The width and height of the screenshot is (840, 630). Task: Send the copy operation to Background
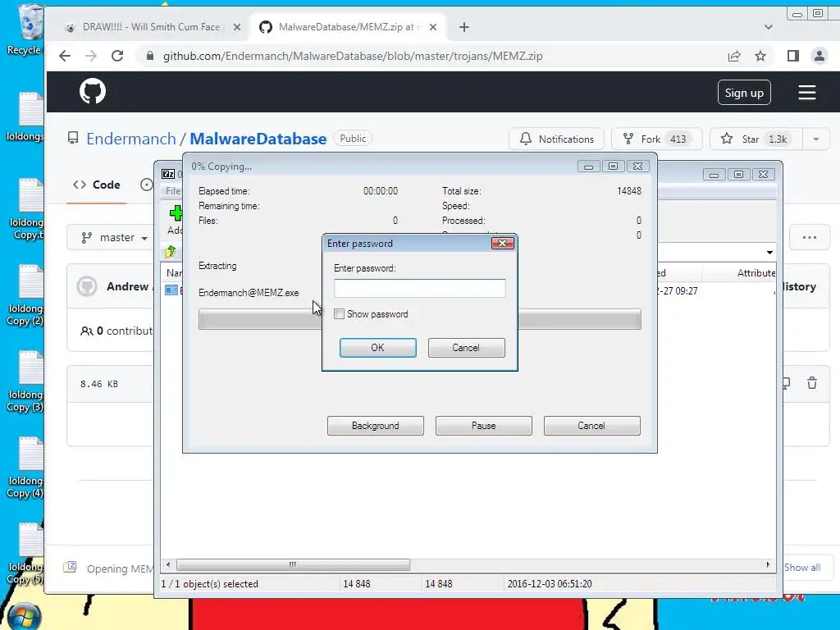point(376,426)
